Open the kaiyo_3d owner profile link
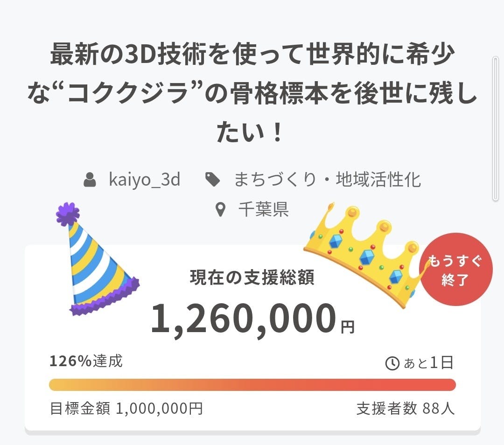504x445 pixels. [144, 180]
